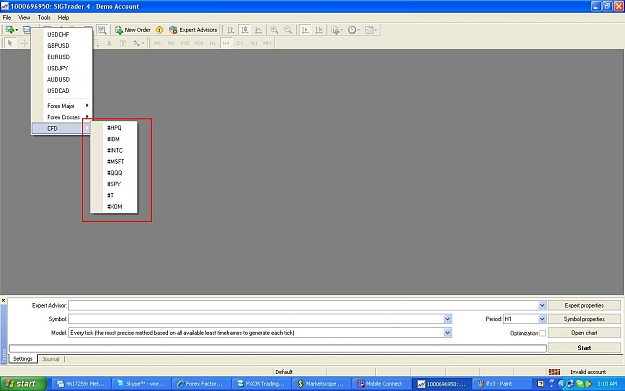Select the crosshair tool
This screenshot has width=625, height=391.
[24, 43]
